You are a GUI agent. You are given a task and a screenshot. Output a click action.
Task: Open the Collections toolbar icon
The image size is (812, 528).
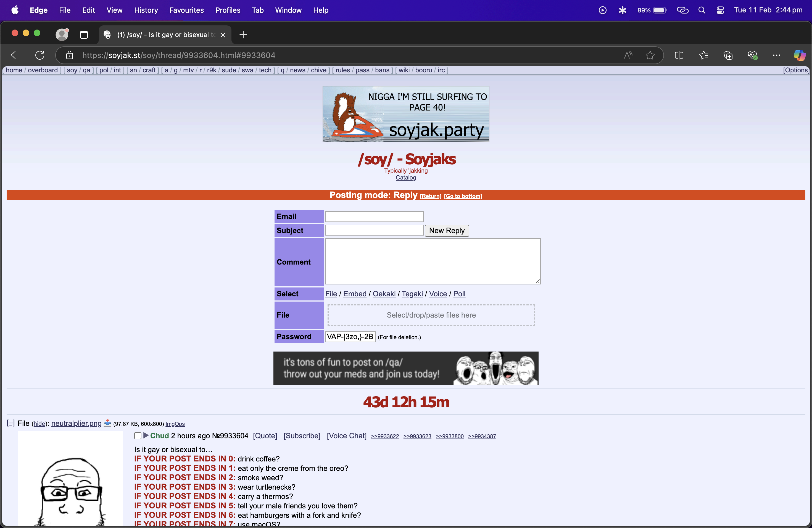point(728,55)
